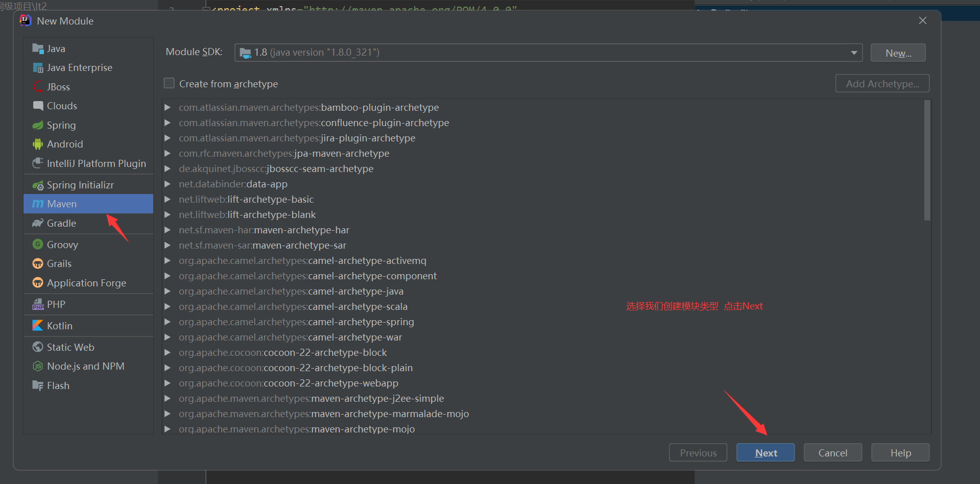The height and width of the screenshot is (484, 980).
Task: Click the Clouds icon
Action: [x=38, y=106]
